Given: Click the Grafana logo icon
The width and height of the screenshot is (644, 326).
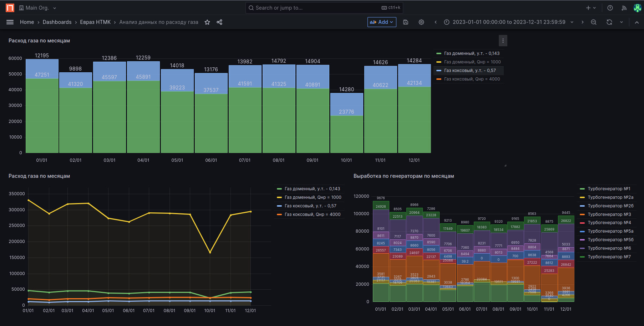Looking at the screenshot, I should (10, 8).
